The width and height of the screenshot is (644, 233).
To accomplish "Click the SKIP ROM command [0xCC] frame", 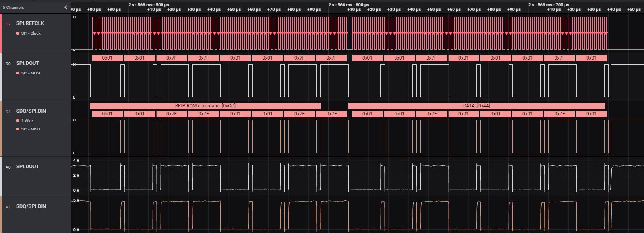I will pyautogui.click(x=205, y=106).
